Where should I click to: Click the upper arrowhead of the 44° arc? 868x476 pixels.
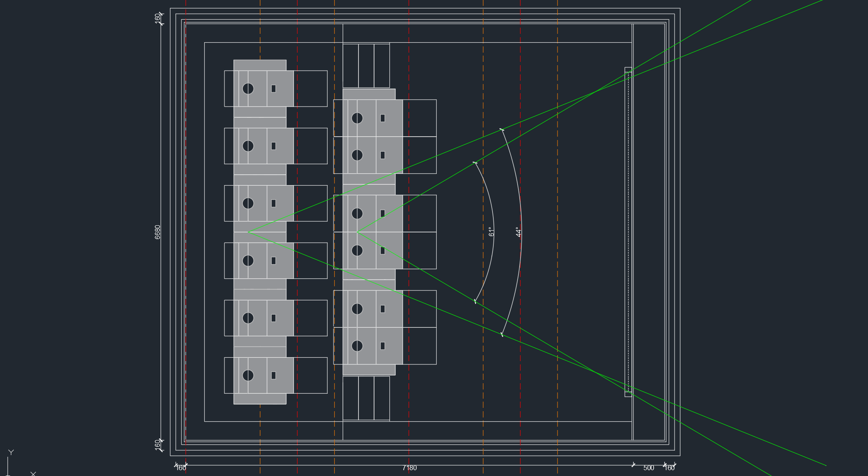pyautogui.click(x=502, y=130)
